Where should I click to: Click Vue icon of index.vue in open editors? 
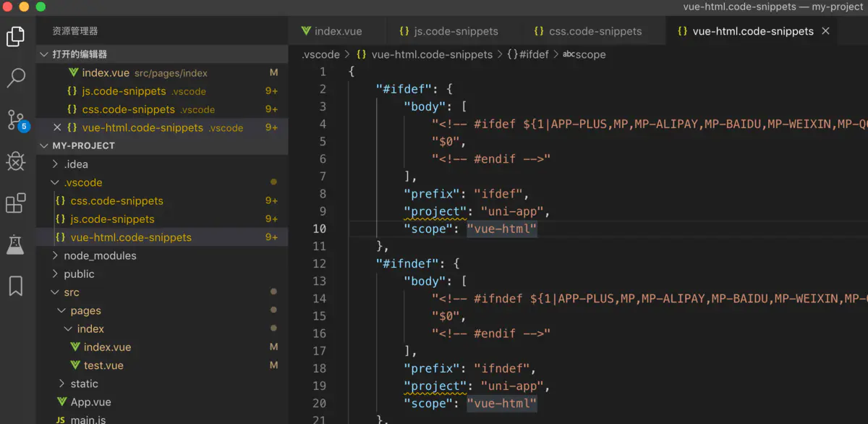(x=73, y=73)
